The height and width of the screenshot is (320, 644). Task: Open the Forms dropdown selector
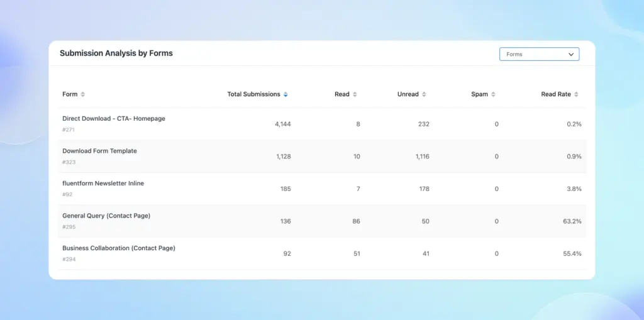click(x=539, y=54)
